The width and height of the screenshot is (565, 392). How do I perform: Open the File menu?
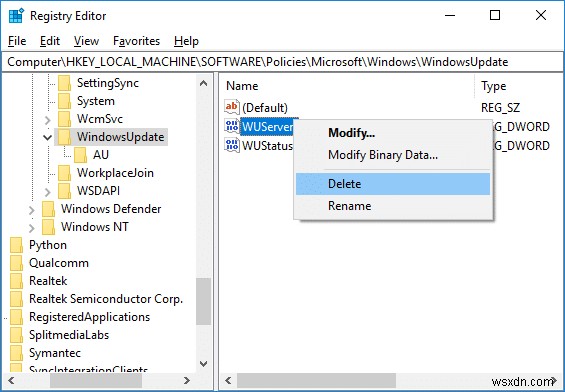point(17,41)
